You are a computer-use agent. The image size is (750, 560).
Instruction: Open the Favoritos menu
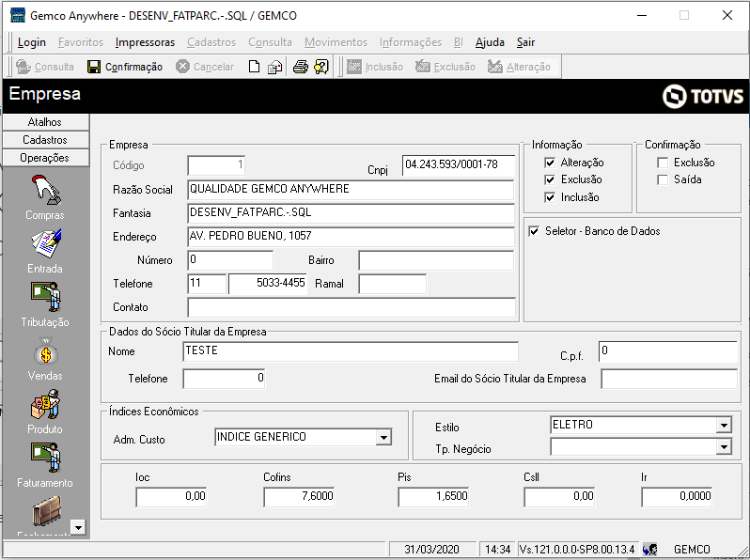coord(81,42)
